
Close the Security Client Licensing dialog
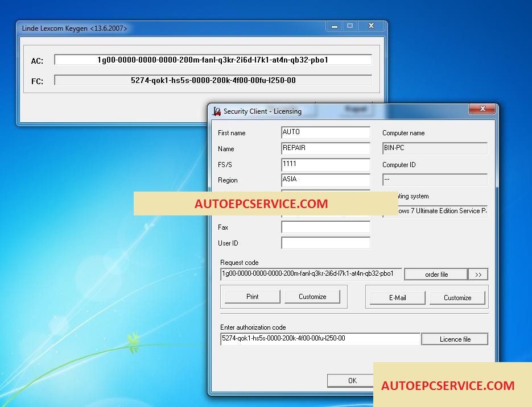click(482, 109)
